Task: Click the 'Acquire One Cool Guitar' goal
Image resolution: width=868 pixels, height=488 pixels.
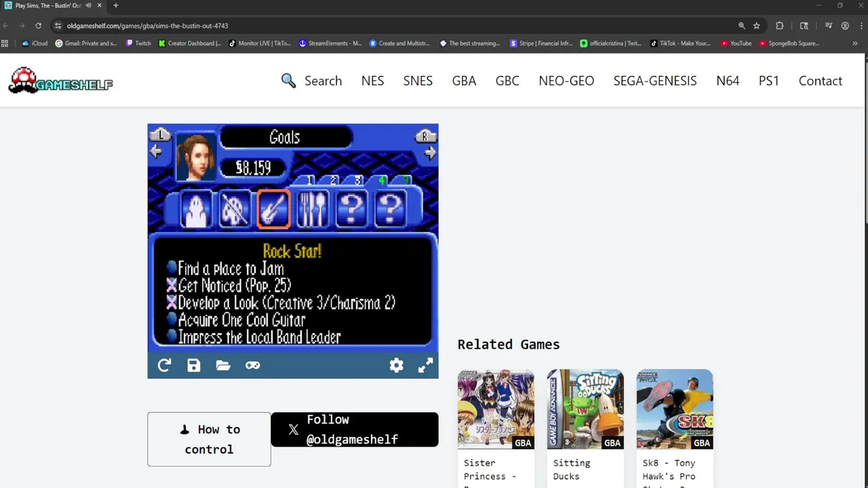Action: 236,320
